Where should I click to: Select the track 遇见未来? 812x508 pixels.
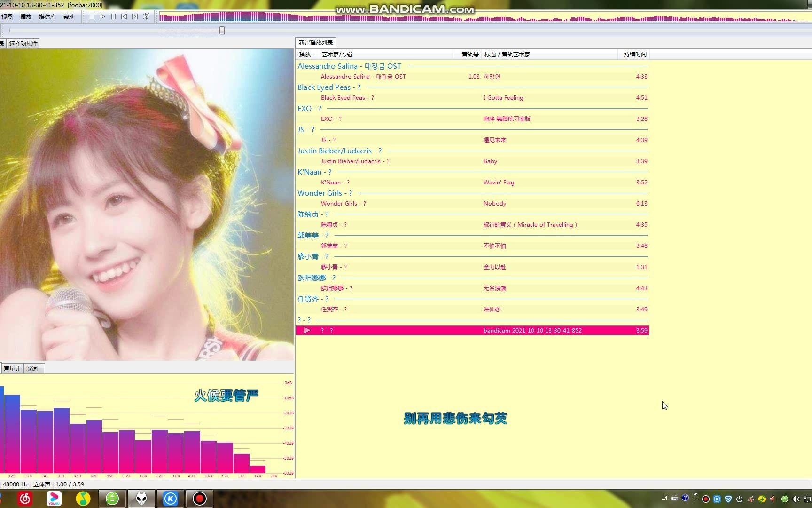(472, 140)
